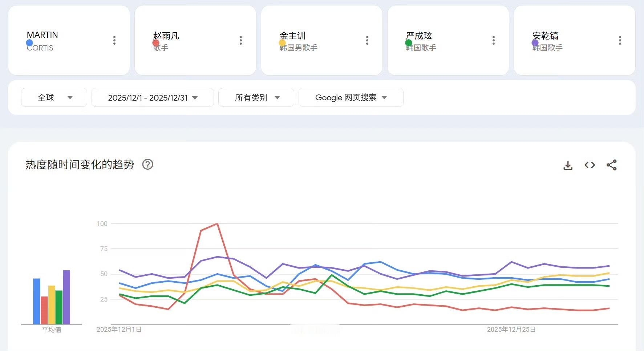Download the trends chart data

pos(568,165)
